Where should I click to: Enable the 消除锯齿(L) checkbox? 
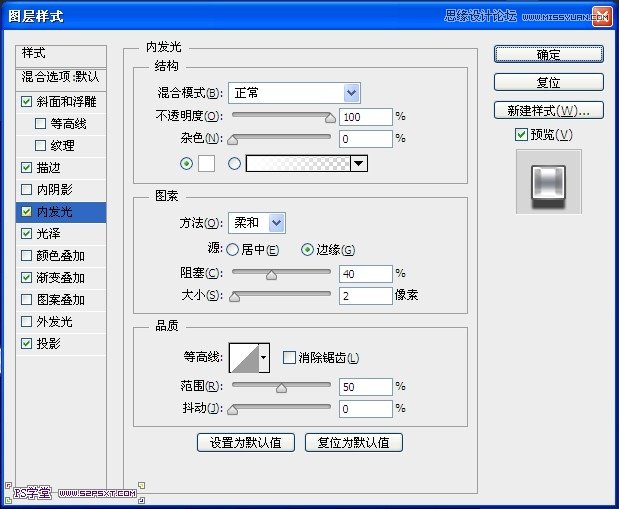(x=289, y=358)
